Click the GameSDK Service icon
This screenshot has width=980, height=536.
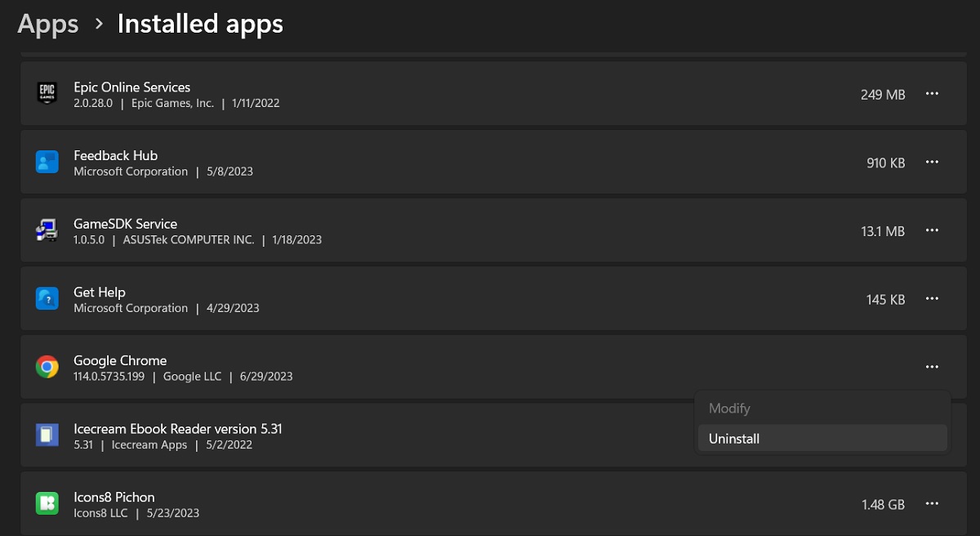[x=47, y=230]
